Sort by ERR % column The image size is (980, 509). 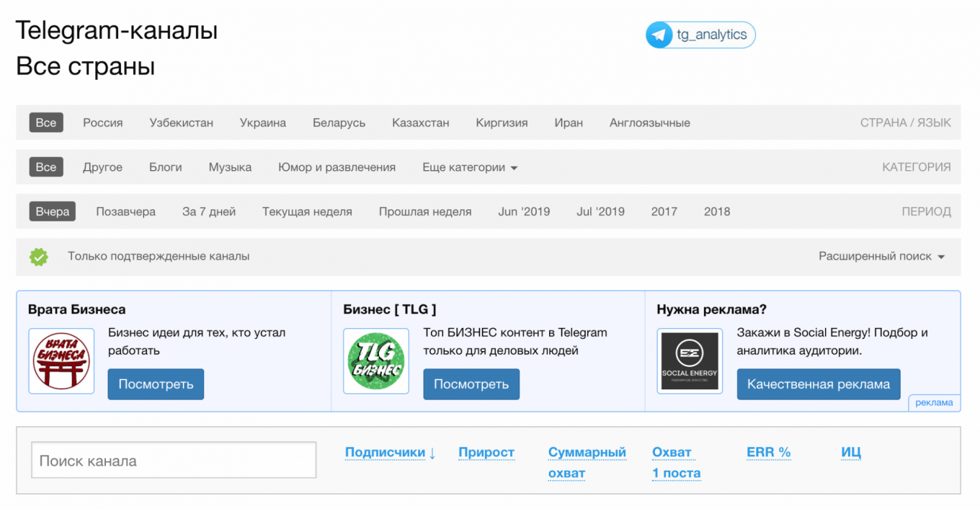pos(768,453)
